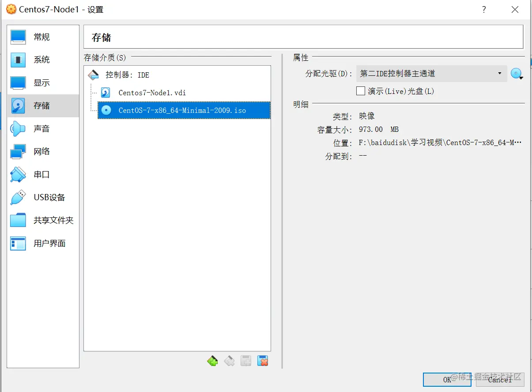The width and height of the screenshot is (532, 392).
Task: Click the Cancel button
Action: click(500, 379)
